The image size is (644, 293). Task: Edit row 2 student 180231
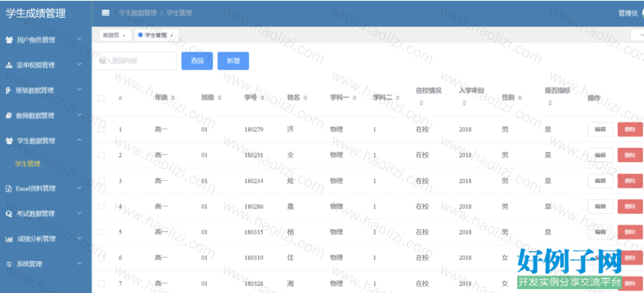coord(600,155)
